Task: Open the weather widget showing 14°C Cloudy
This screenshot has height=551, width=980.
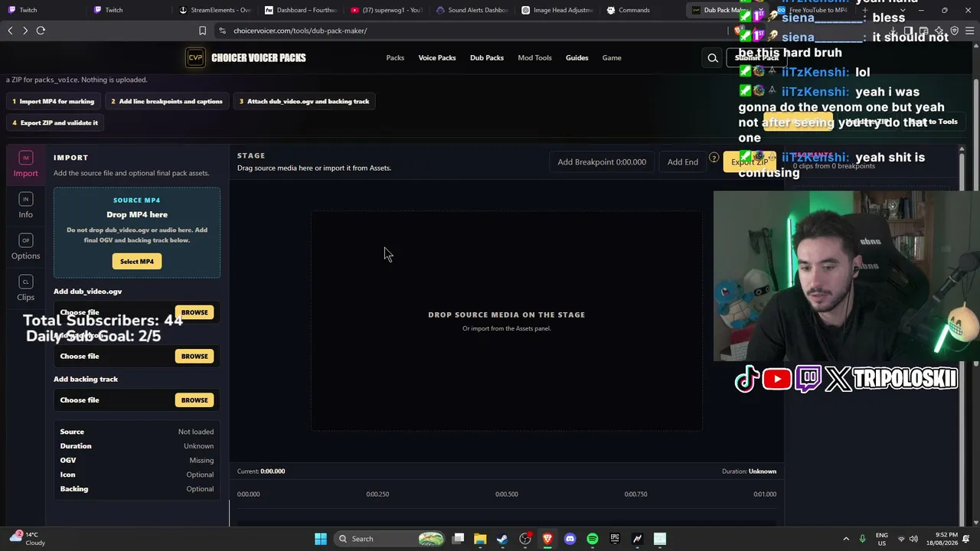Action: (x=26, y=539)
